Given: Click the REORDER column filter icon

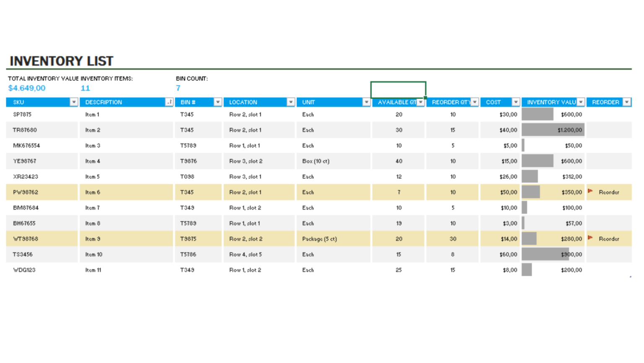Looking at the screenshot, I should pyautogui.click(x=627, y=102).
